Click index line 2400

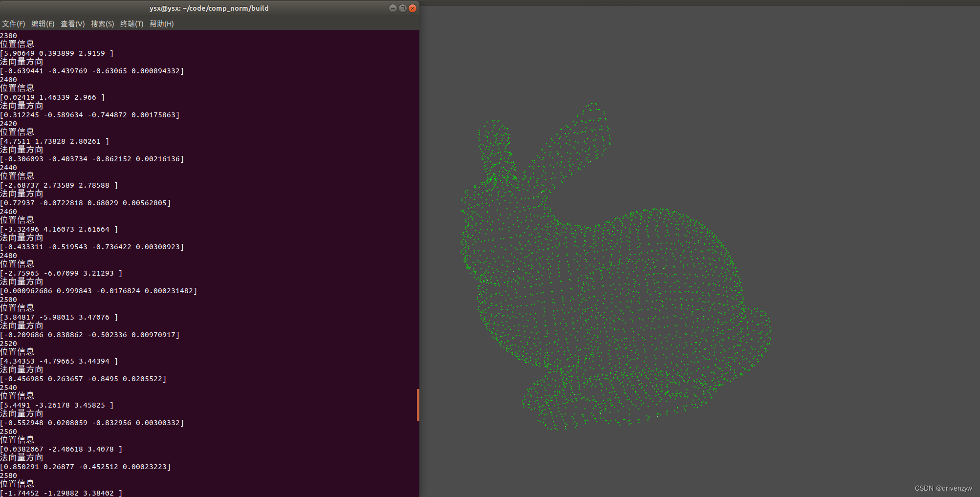(8, 80)
